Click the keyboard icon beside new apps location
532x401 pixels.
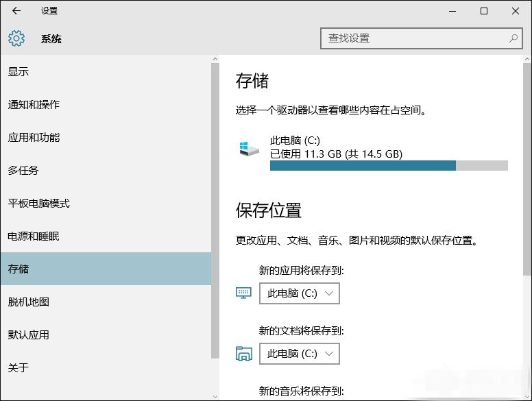(x=243, y=293)
